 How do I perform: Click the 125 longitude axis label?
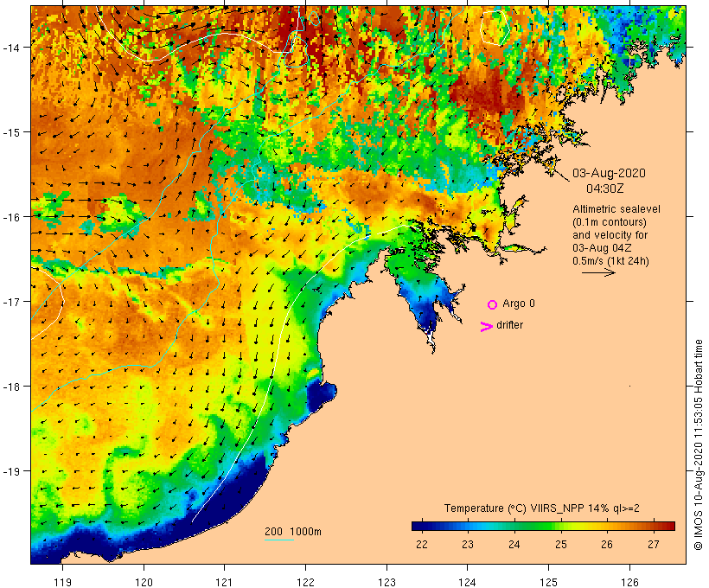click(548, 582)
